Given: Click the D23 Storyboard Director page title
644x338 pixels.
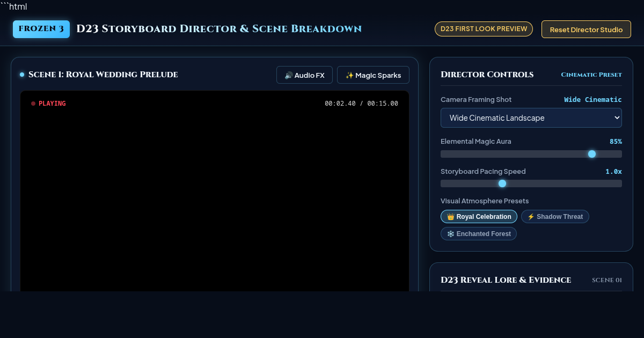Looking at the screenshot, I should (x=219, y=29).
